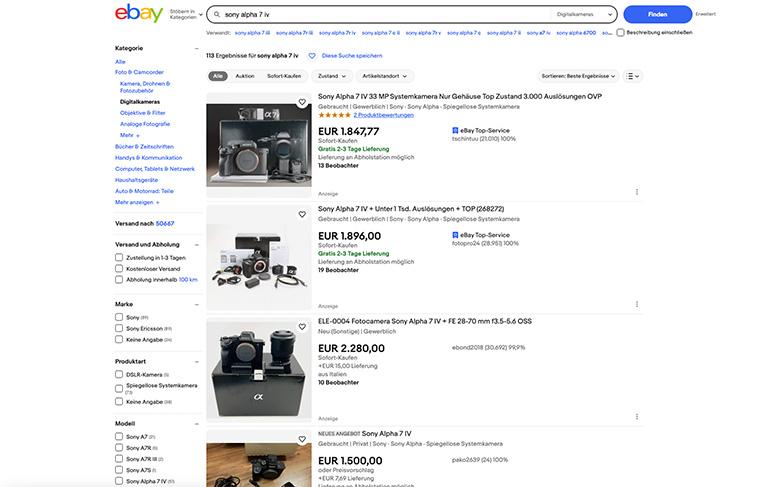Image resolution: width=770 pixels, height=487 pixels.
Task: Collapse the Produktart section
Action: 196,361
